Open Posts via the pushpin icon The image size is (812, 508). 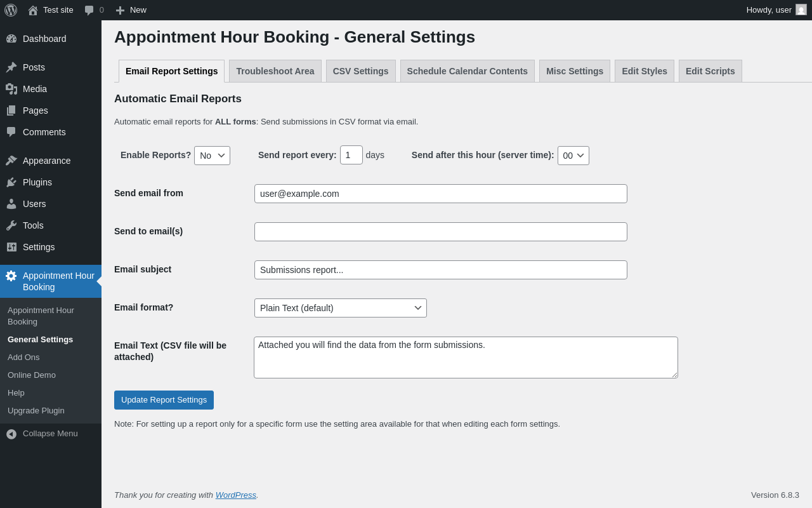coord(11,67)
